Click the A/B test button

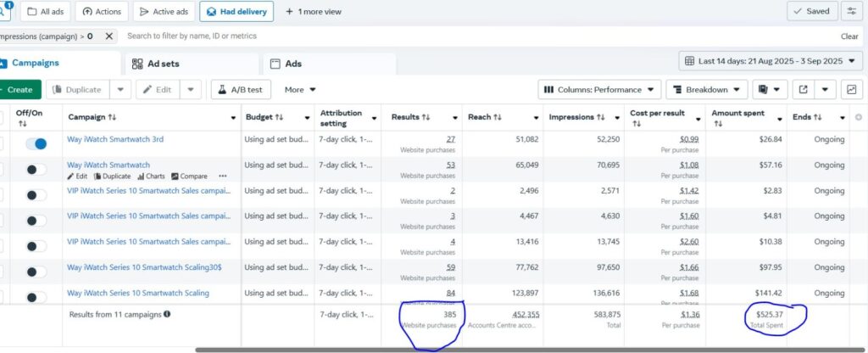(x=241, y=89)
